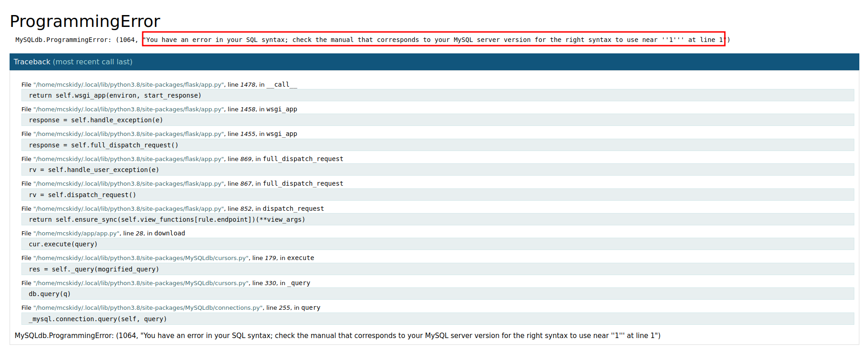Screen dimensions: 868x349
Task: Click the Traceback (most recent call last) header
Action: tap(434, 62)
